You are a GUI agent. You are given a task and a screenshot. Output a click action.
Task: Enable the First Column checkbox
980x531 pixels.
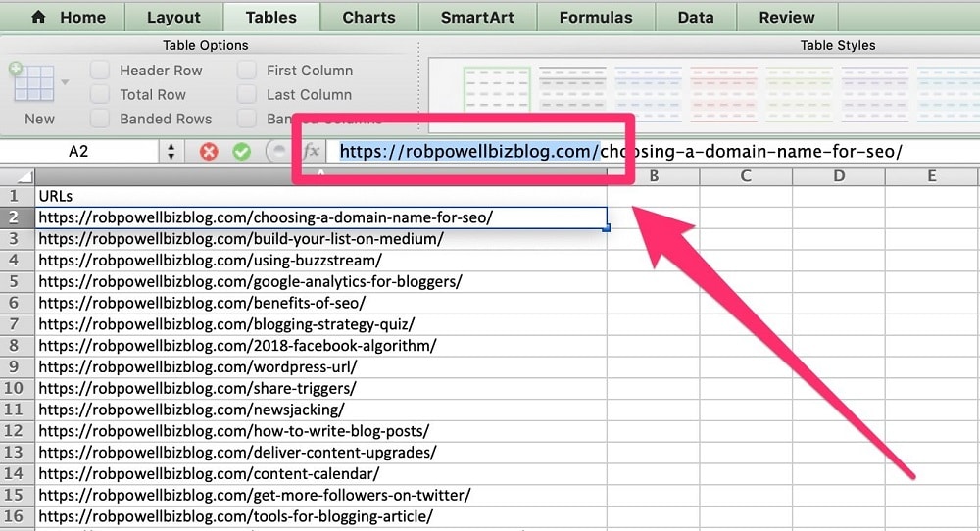pyautogui.click(x=247, y=70)
